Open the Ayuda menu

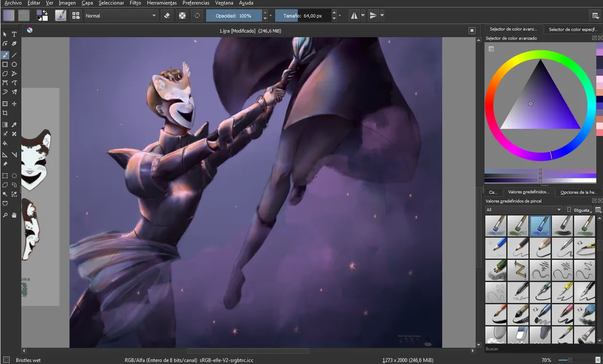point(246,3)
